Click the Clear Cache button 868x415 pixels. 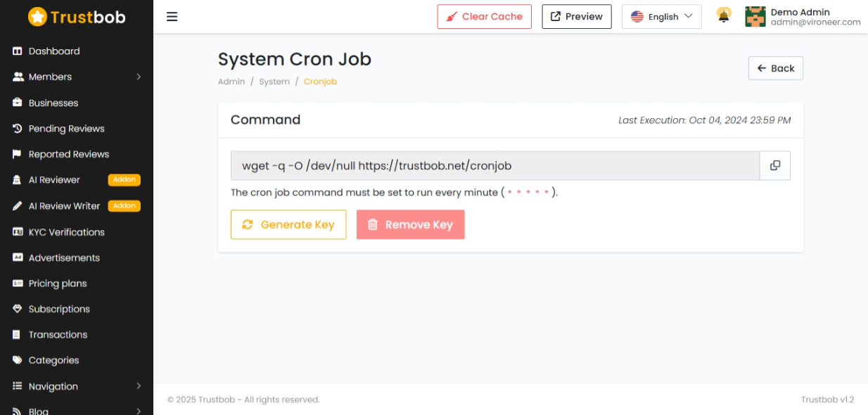[x=484, y=17]
